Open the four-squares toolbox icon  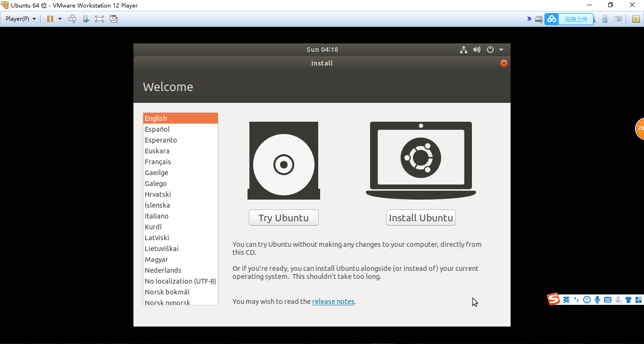639,300
